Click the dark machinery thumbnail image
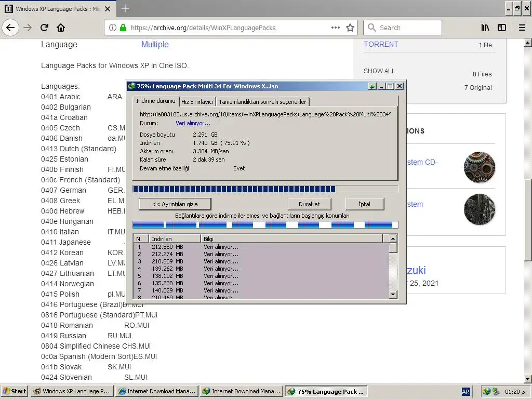 click(x=480, y=209)
